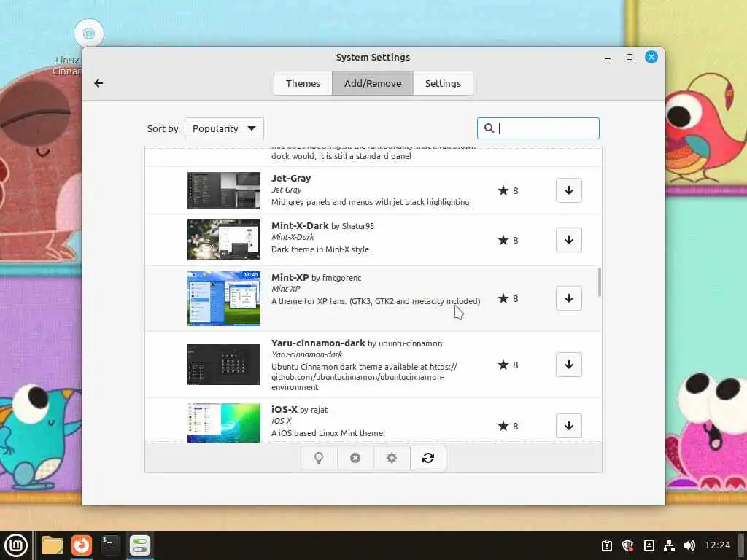
Task: Click "A iOS based Linux Mint theme!" text
Action: click(328, 433)
